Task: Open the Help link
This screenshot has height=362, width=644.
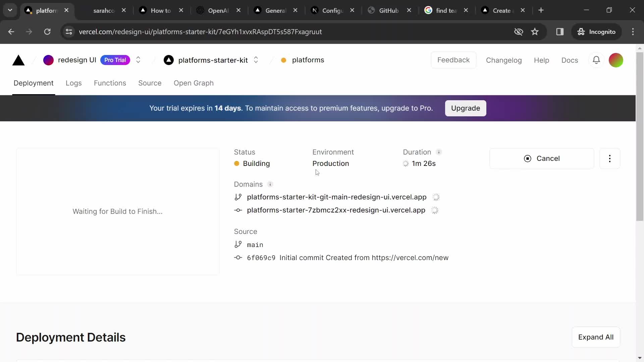Action: 541,60
